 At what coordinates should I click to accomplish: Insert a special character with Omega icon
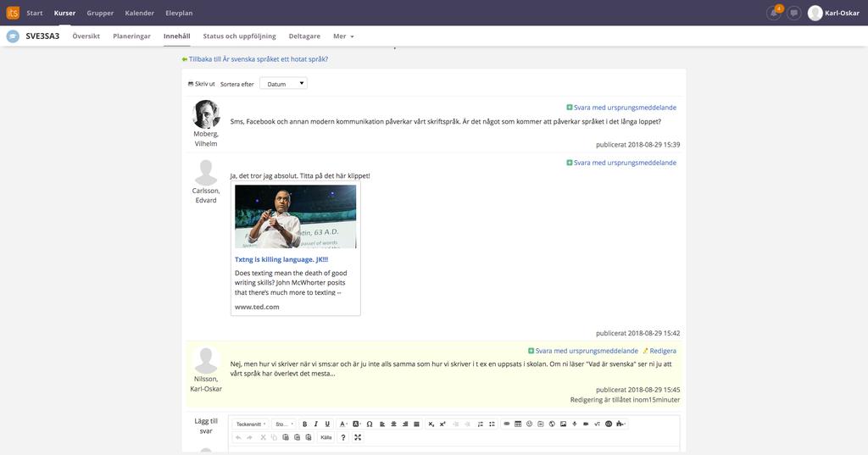point(370,424)
